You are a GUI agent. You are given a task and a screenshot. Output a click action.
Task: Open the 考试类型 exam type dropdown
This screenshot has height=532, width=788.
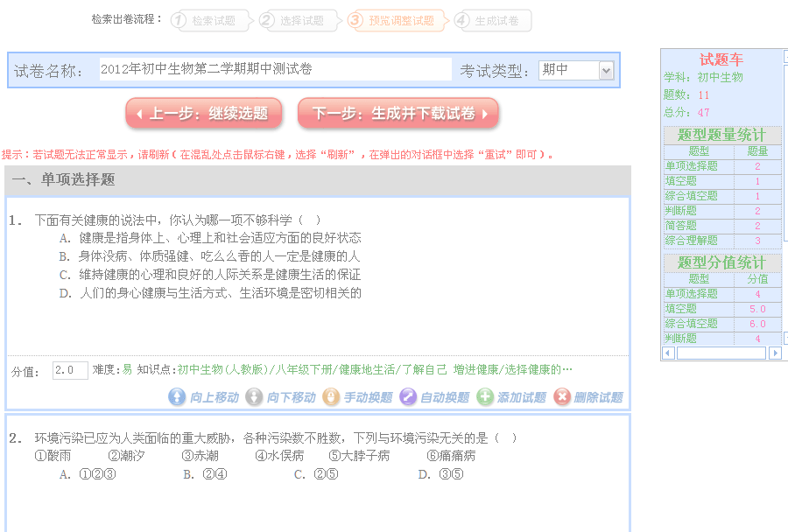[x=606, y=71]
